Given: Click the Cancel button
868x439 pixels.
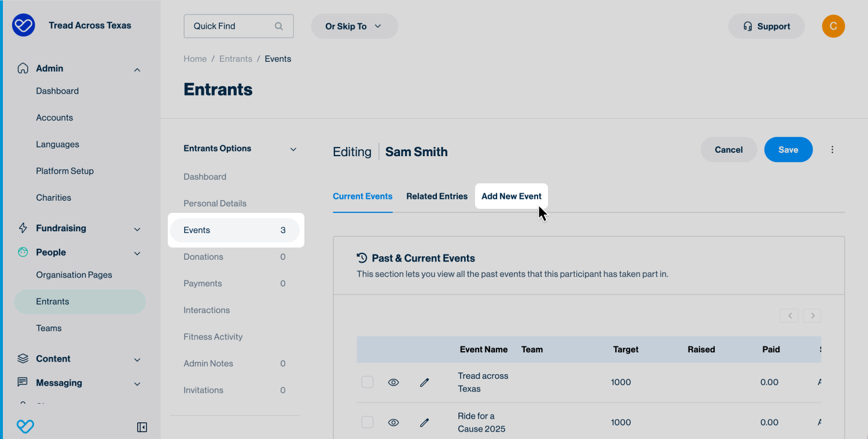Looking at the screenshot, I should tap(728, 150).
